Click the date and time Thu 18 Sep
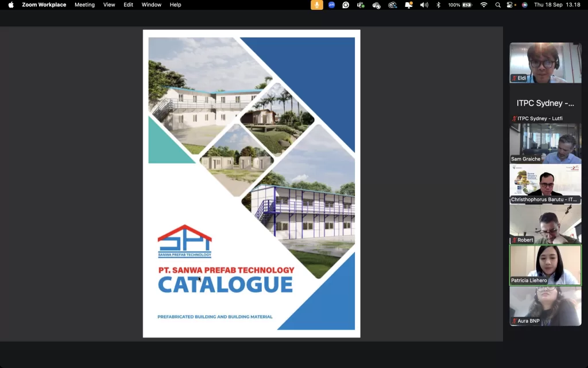Image resolution: width=588 pixels, height=368 pixels. pyautogui.click(x=557, y=5)
